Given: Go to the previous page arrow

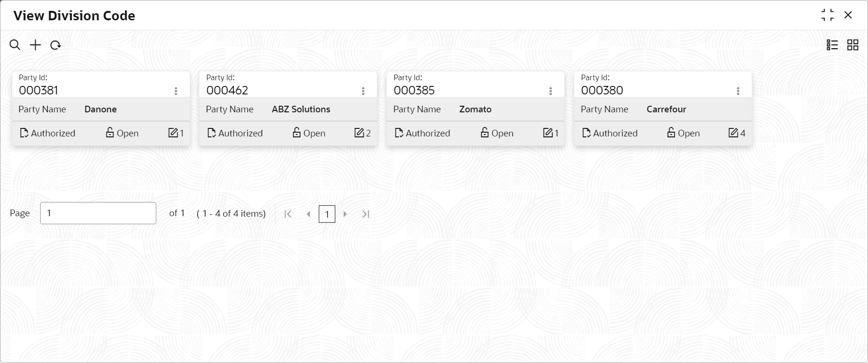Looking at the screenshot, I should pos(308,214).
